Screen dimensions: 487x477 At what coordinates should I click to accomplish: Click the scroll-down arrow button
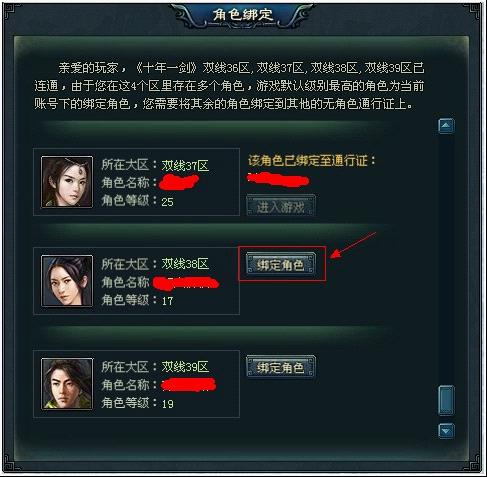click(446, 431)
